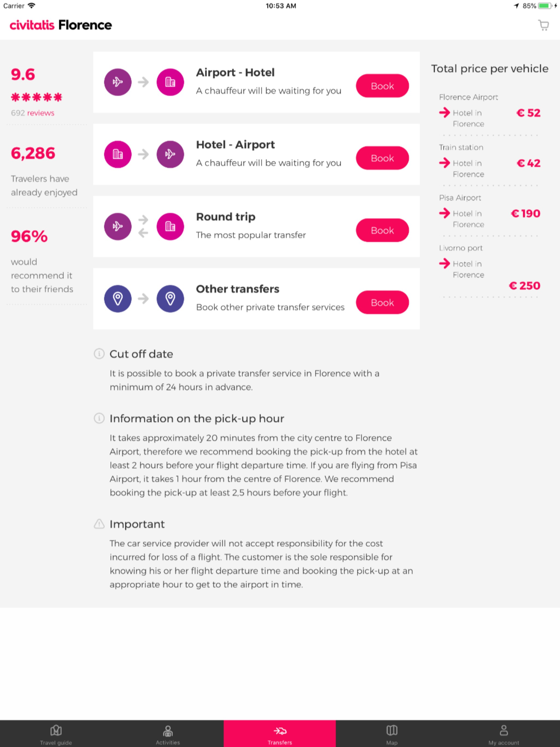Tap the airplane icon for Airport - Hotel
Viewport: 560px width, 747px height.
118,82
